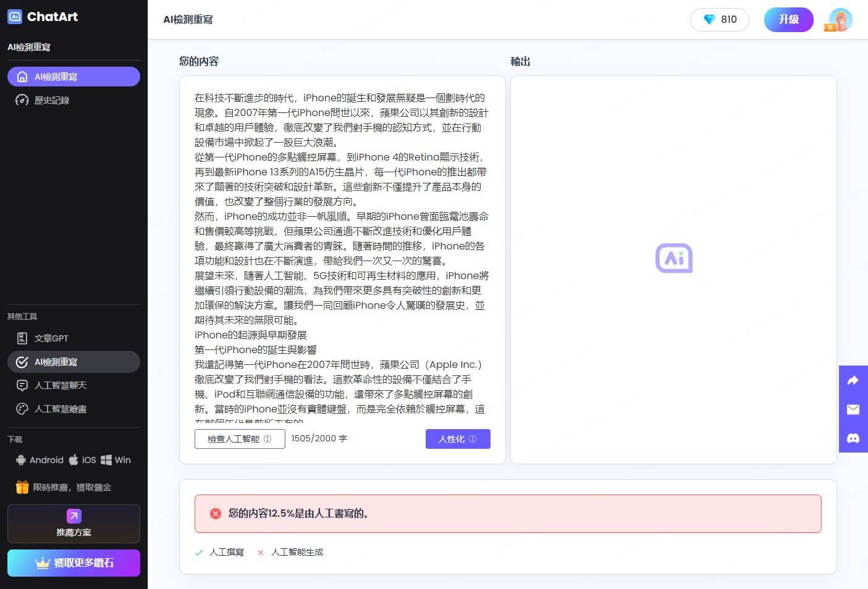Screen dimensions: 868x589
Task: Click checkmark icon of AI檢測重寫 under 其他工具
Action: pos(22,362)
